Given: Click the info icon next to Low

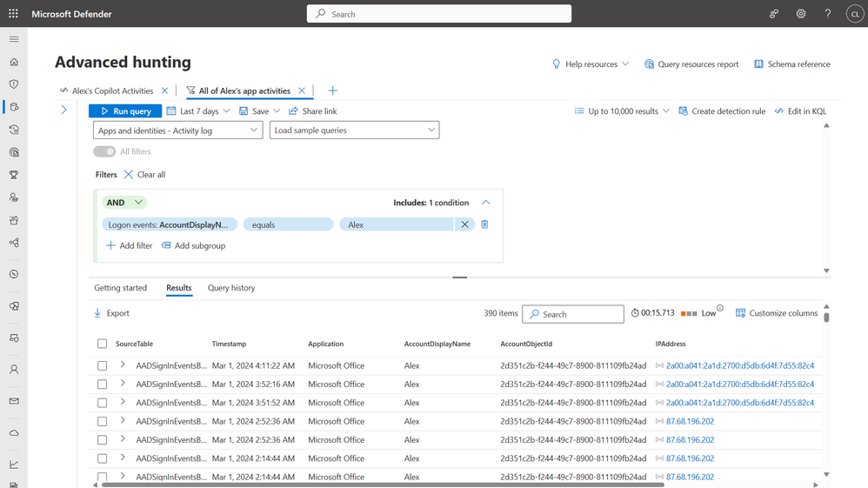Looking at the screenshot, I should [720, 308].
